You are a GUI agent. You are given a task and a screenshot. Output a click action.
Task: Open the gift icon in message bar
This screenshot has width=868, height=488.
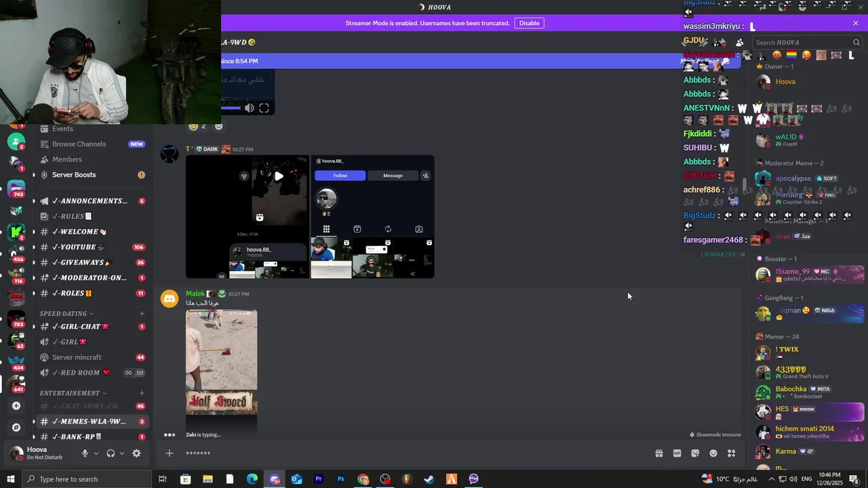pyautogui.click(x=658, y=453)
